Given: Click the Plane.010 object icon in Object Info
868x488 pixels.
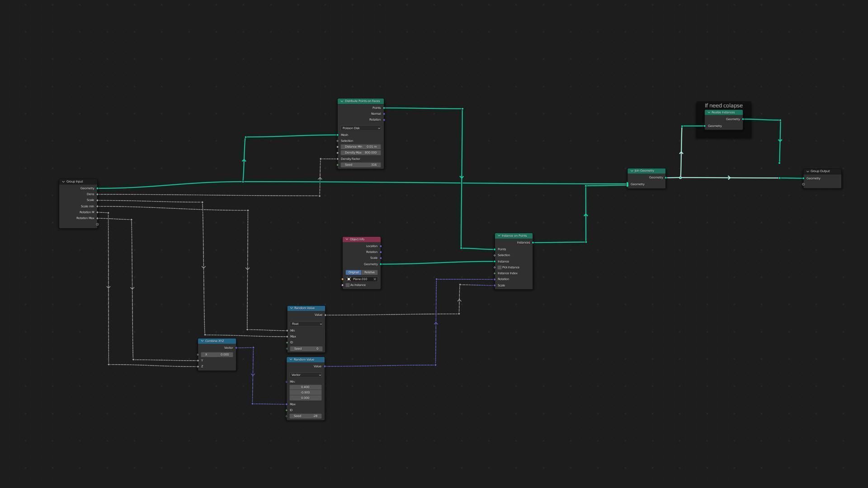Looking at the screenshot, I should coord(349,279).
